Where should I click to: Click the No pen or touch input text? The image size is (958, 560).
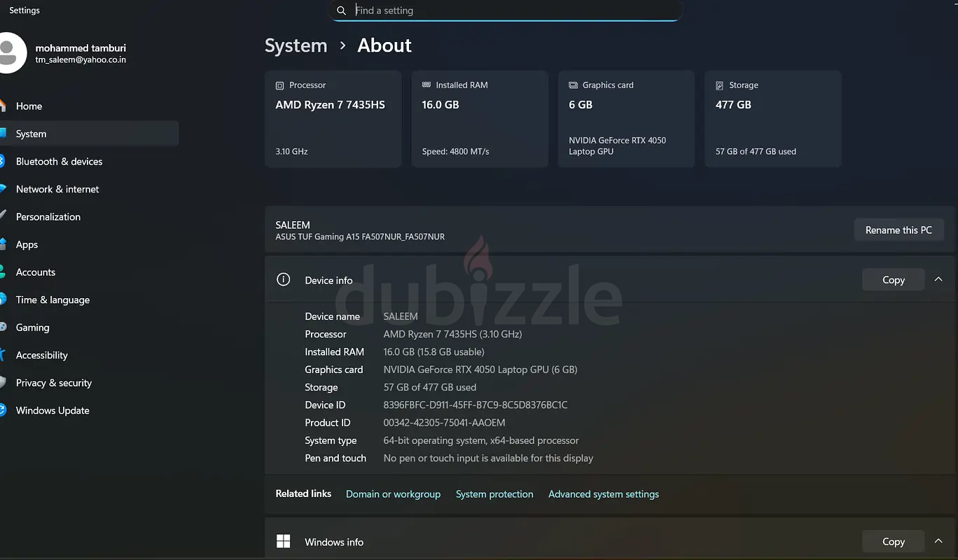(488, 458)
